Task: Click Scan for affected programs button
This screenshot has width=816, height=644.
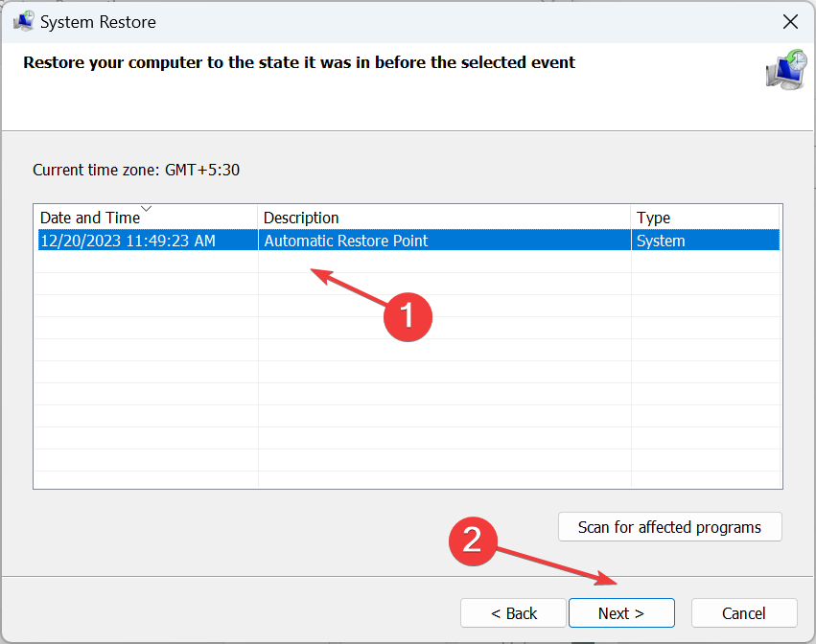Action: pos(669,527)
